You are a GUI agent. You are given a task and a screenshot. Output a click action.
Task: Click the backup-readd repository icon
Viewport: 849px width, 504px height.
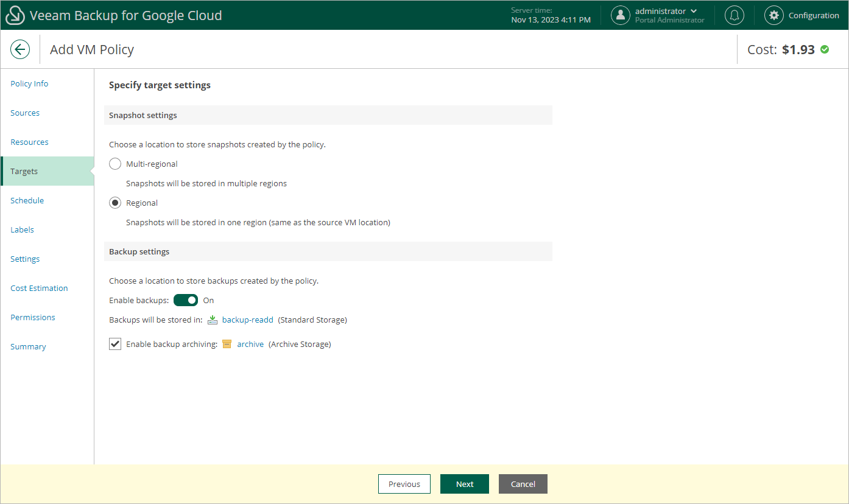point(213,320)
